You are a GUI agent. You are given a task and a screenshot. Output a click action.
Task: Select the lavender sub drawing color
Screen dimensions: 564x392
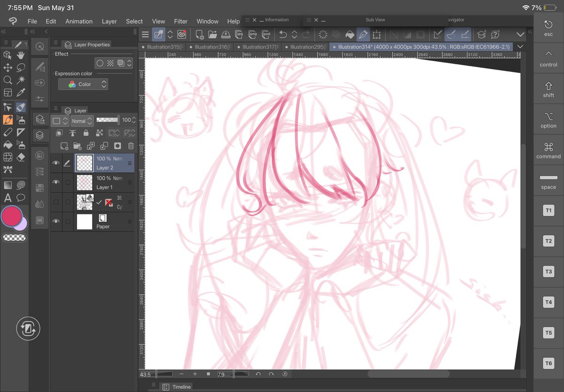22,224
